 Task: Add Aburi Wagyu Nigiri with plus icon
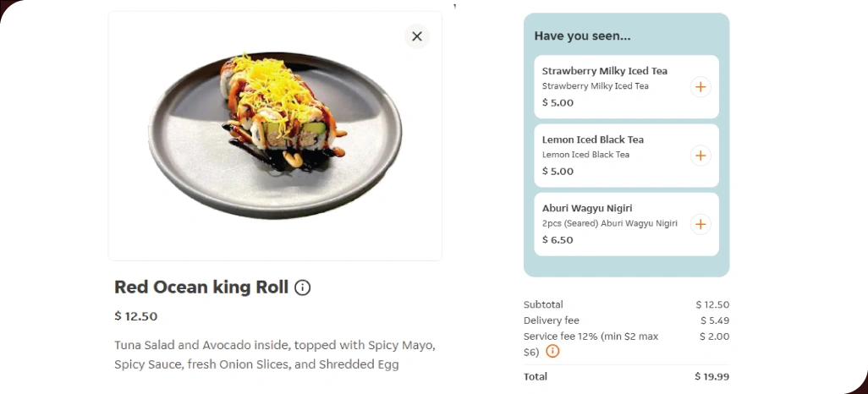pyautogui.click(x=700, y=224)
